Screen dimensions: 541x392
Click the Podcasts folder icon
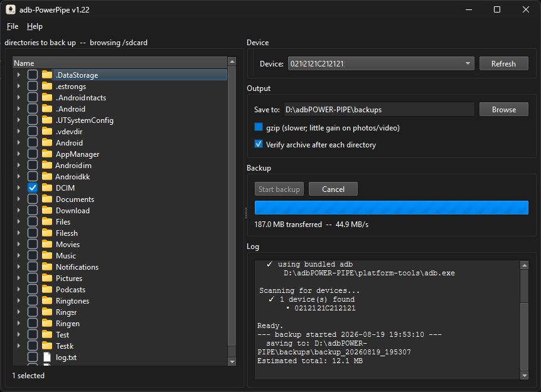point(47,289)
